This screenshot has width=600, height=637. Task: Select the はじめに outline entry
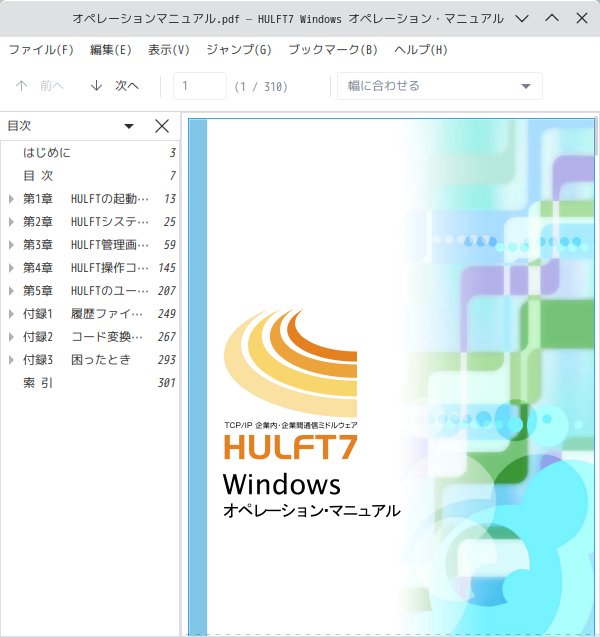coord(90,153)
